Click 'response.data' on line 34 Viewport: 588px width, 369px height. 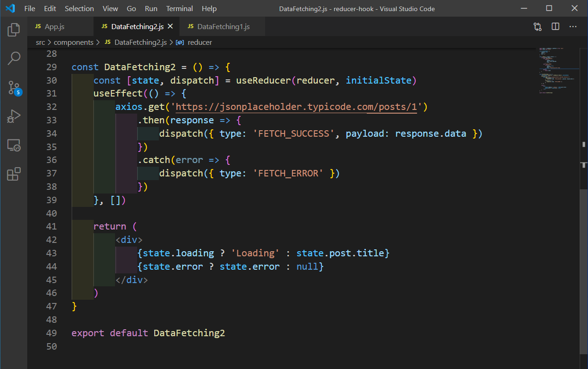pos(431,134)
